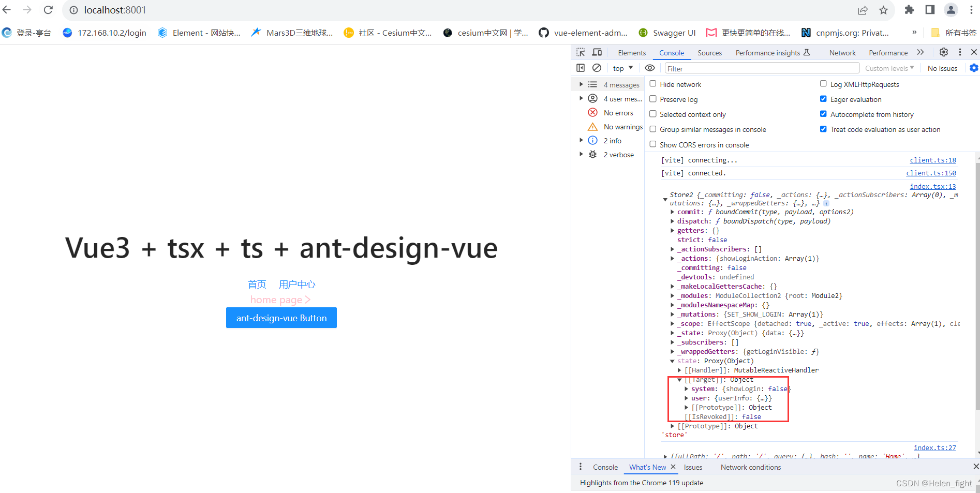Open the Network tab

coord(842,53)
